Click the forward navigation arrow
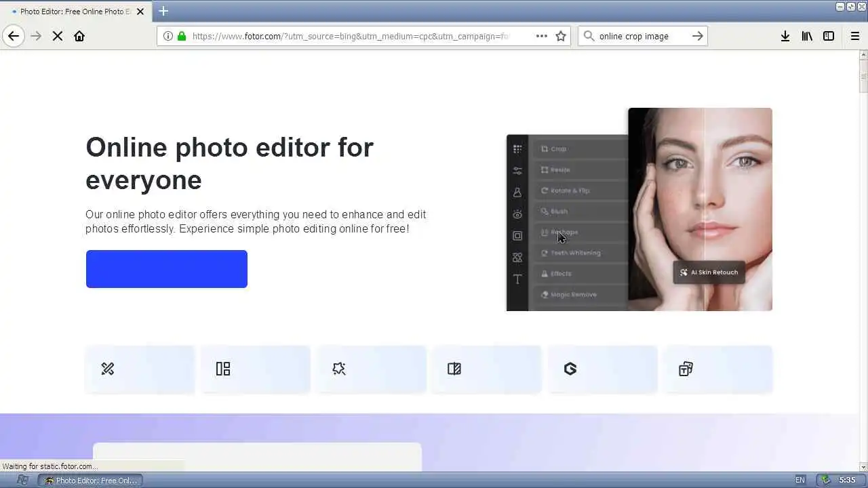 pyautogui.click(x=36, y=36)
